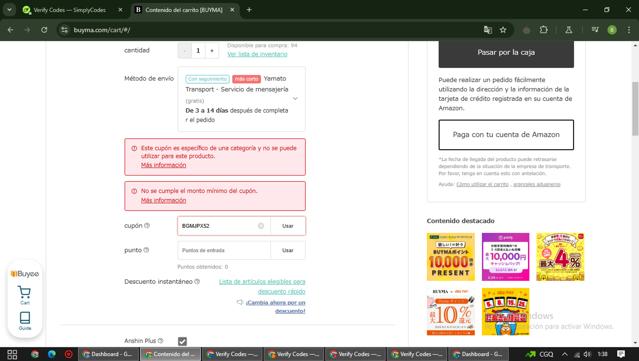Screen dimensions: 639x361
Task: Go back to the previous page
Action: tap(11, 30)
